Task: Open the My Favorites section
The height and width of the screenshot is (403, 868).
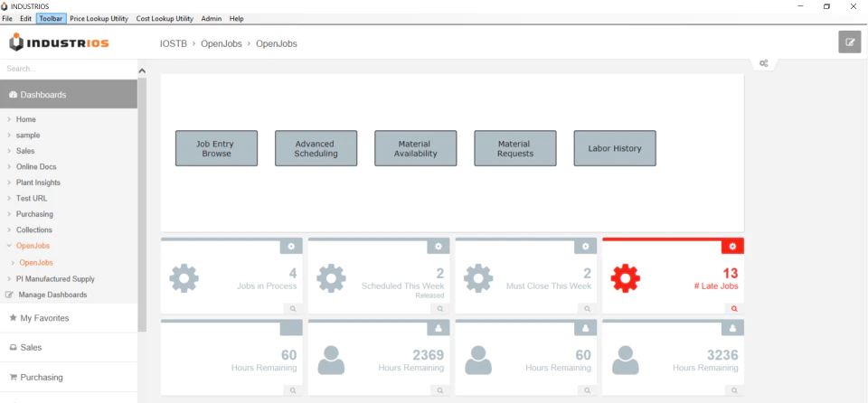Action: point(69,318)
